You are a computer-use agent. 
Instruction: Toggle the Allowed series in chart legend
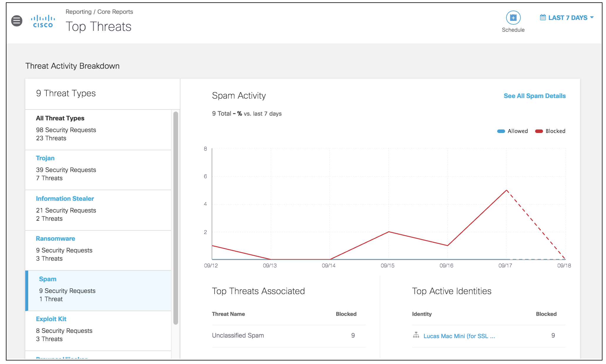[512, 131]
